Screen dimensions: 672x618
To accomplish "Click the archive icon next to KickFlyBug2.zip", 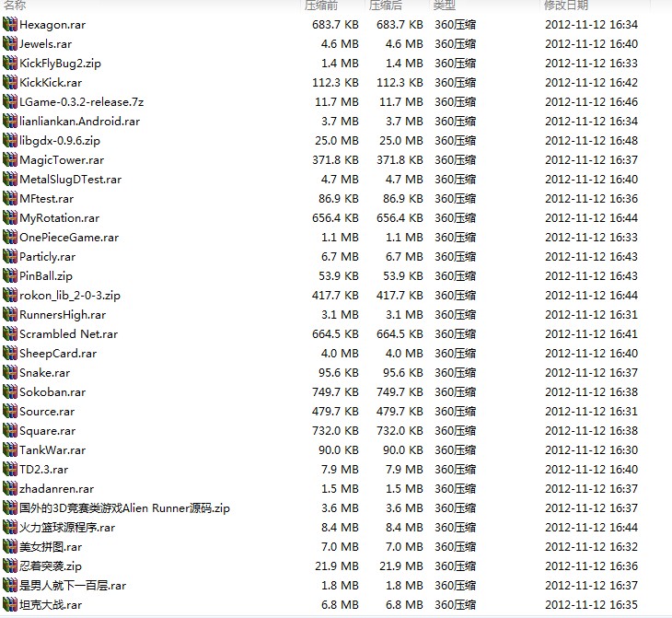I will pyautogui.click(x=10, y=63).
